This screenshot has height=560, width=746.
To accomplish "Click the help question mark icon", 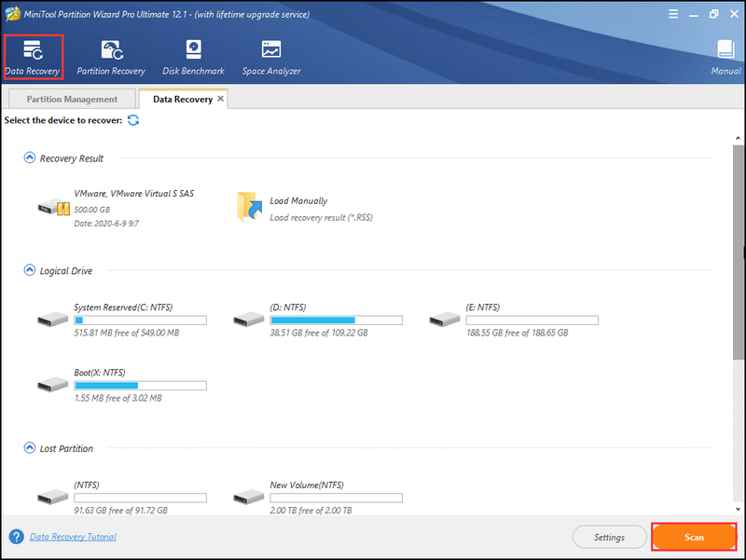I will tap(16, 537).
